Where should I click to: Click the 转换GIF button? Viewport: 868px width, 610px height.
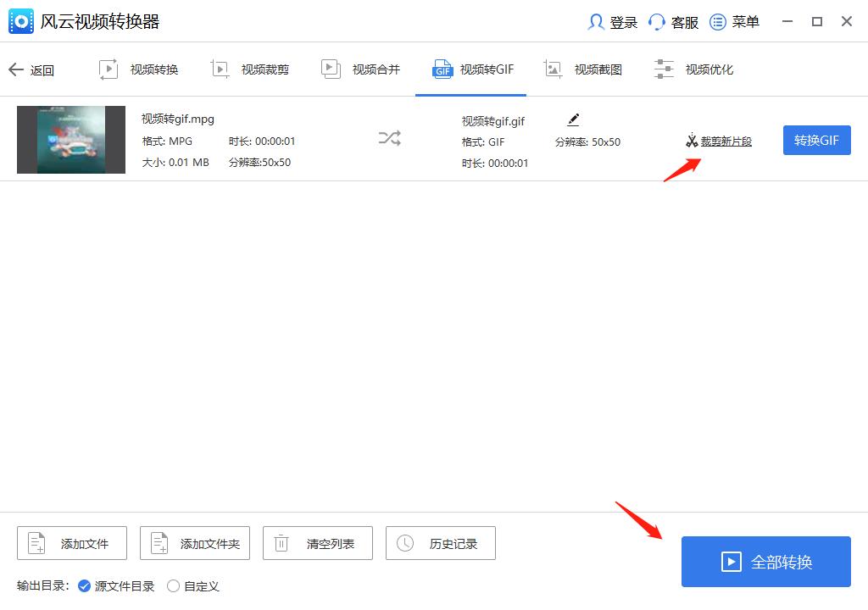coord(816,140)
